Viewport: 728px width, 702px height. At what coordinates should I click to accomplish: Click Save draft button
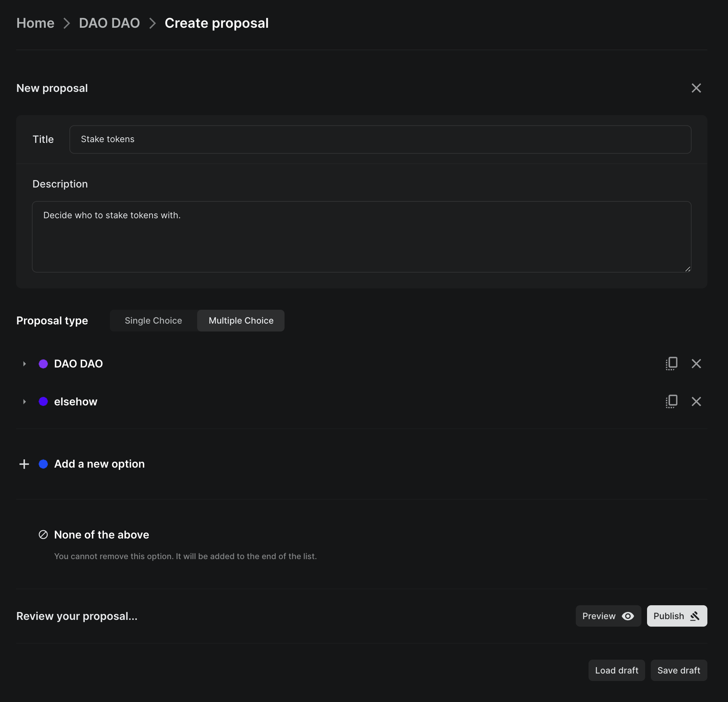pyautogui.click(x=679, y=670)
